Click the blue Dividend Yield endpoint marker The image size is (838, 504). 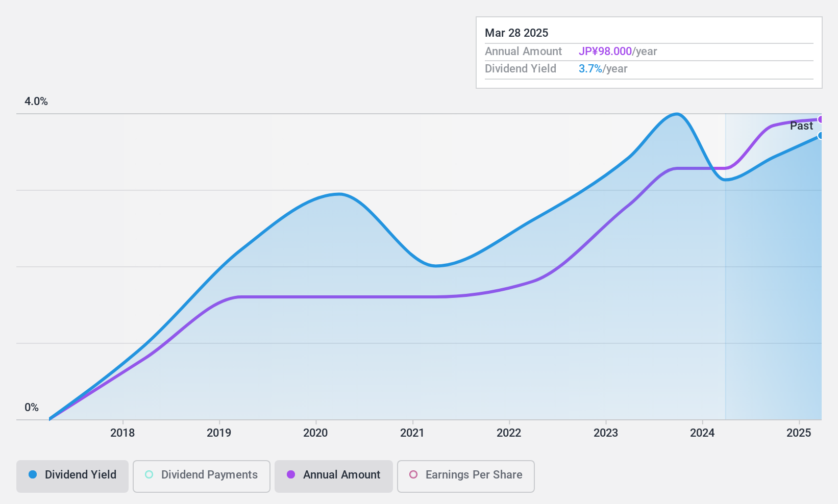pos(821,135)
